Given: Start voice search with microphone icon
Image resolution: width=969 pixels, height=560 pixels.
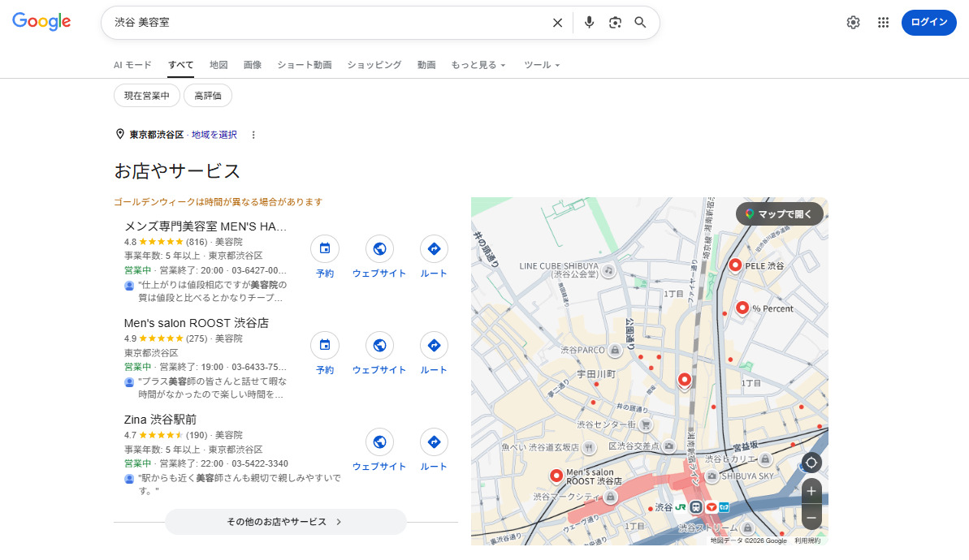Looking at the screenshot, I should click(x=589, y=23).
